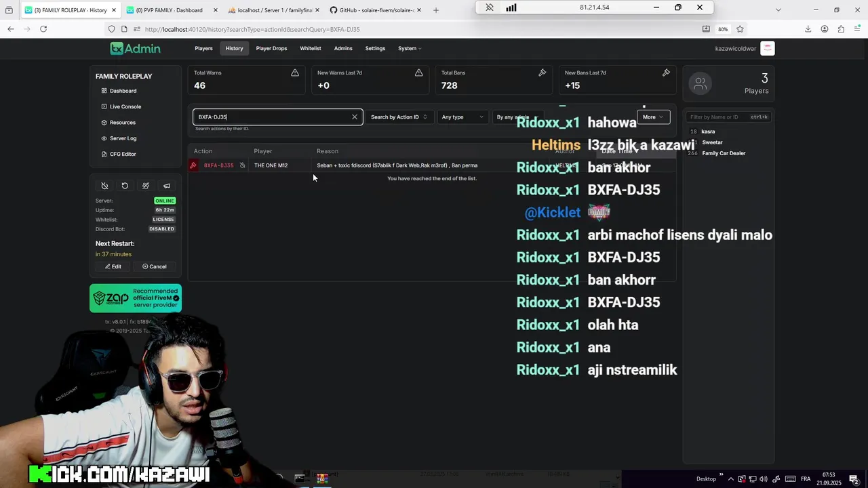Bookmark this page with the star icon
Image resolution: width=868 pixels, height=488 pixels.
[740, 29]
